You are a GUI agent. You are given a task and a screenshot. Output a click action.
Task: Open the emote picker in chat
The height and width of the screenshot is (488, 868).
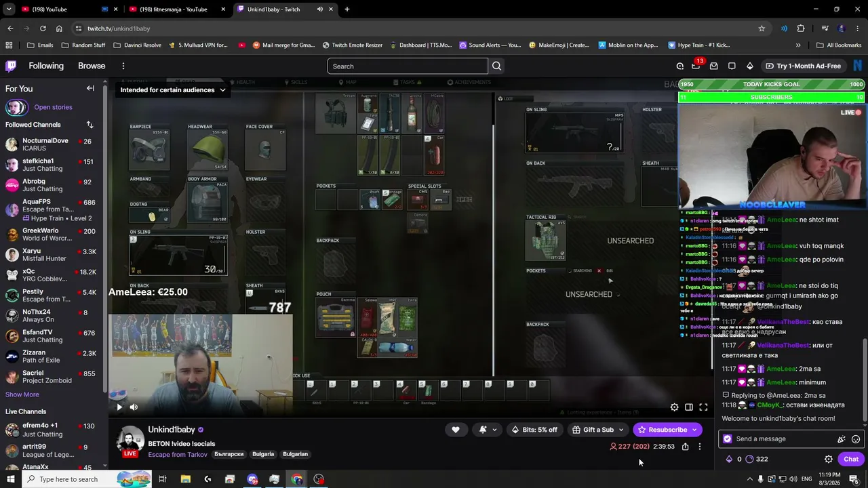(856, 439)
